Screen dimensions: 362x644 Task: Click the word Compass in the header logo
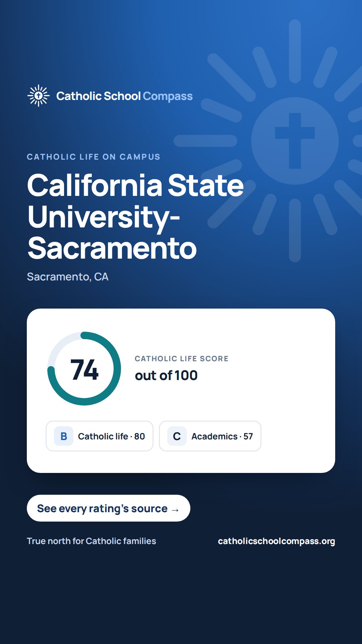(168, 97)
